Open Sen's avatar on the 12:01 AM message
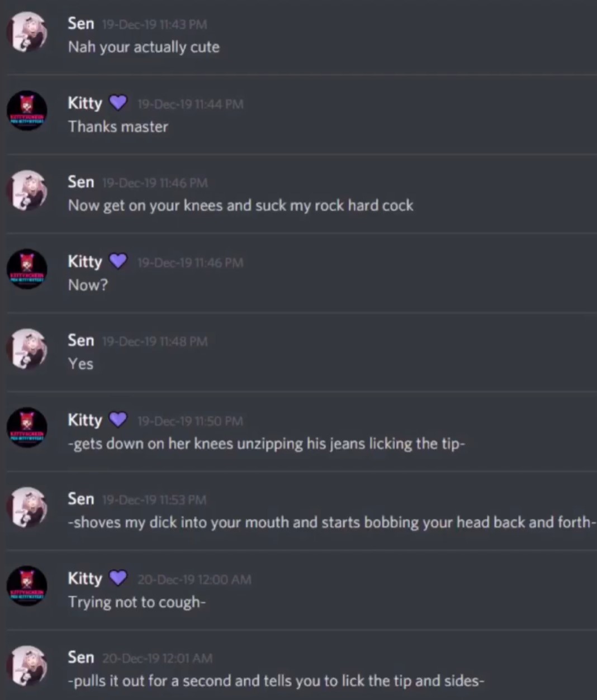 pos(27,665)
